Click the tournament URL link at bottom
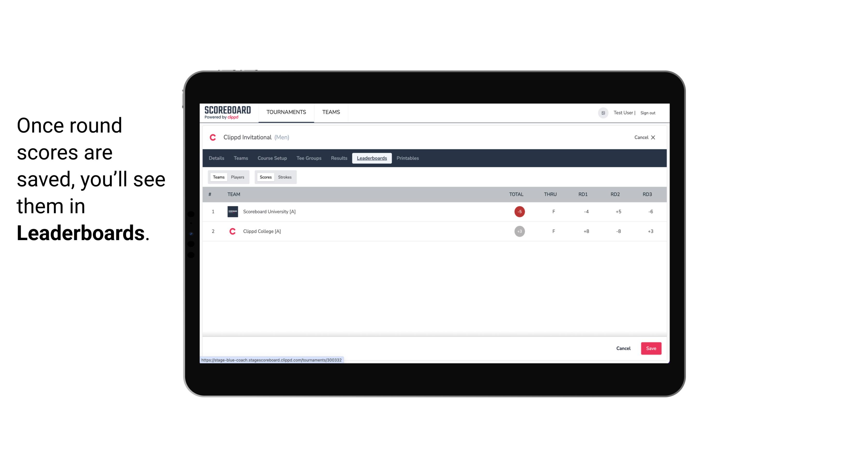Image resolution: width=868 pixels, height=467 pixels. 273,360
